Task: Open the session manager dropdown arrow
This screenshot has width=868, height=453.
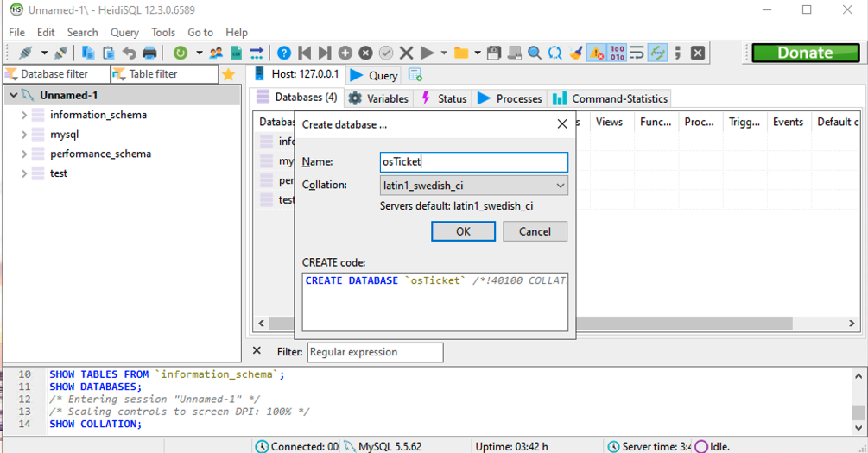Action: (x=44, y=53)
